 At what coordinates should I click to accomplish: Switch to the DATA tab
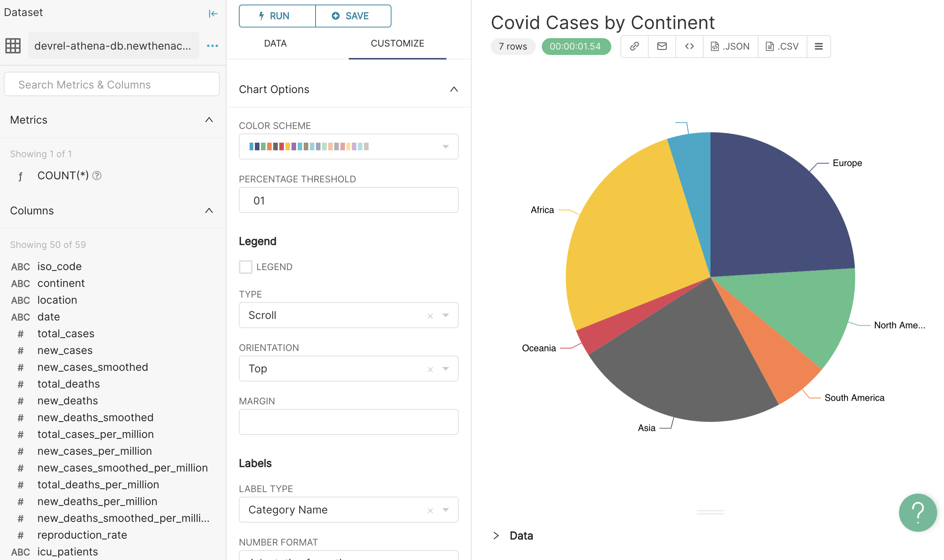tap(275, 43)
